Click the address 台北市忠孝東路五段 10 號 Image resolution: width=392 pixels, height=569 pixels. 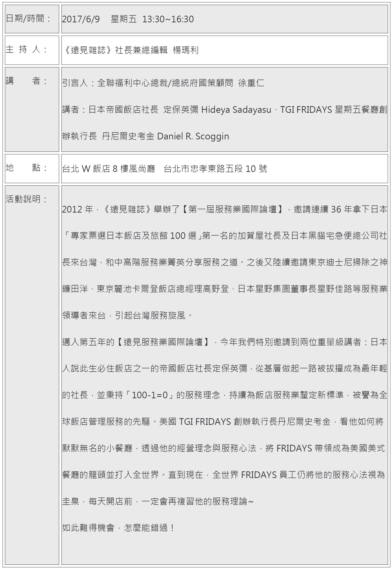point(215,169)
